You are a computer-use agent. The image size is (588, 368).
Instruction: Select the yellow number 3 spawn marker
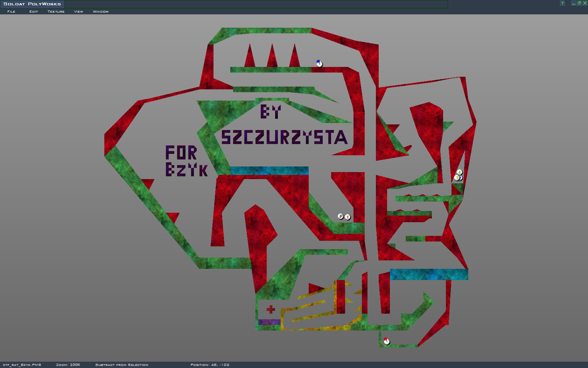457,178
